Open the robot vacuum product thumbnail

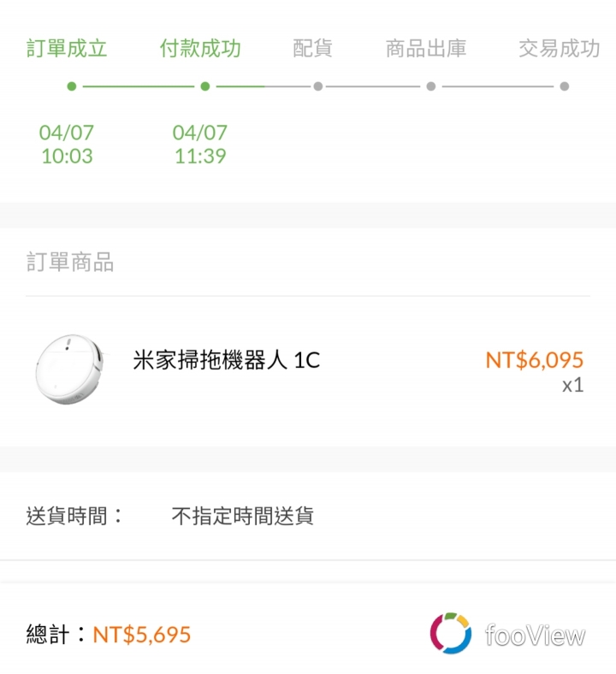[69, 369]
